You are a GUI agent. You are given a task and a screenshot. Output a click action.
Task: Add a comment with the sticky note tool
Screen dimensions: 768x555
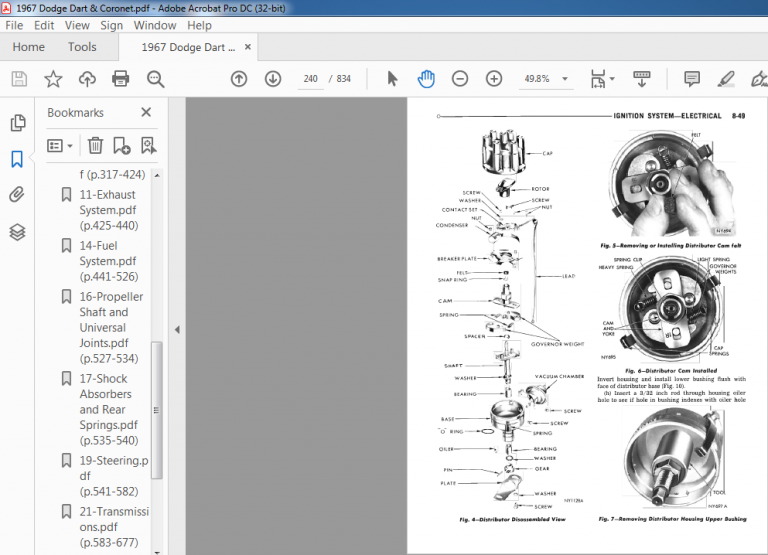pyautogui.click(x=692, y=79)
